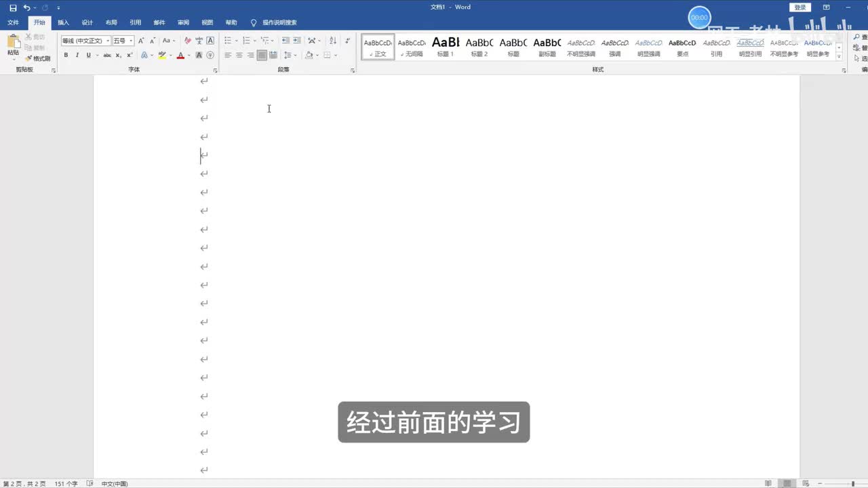Toggle Print Layout view in status bar
The image size is (868, 488).
click(787, 483)
